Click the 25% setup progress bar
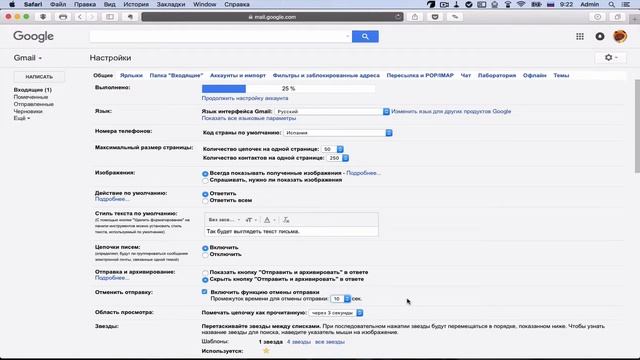Viewport: 640px width, 360px height. point(288,89)
